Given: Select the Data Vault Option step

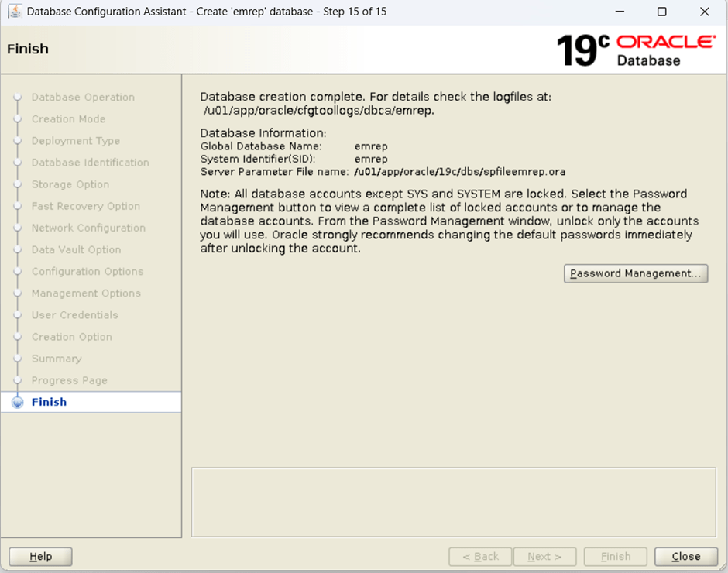Looking at the screenshot, I should pyautogui.click(x=76, y=249).
